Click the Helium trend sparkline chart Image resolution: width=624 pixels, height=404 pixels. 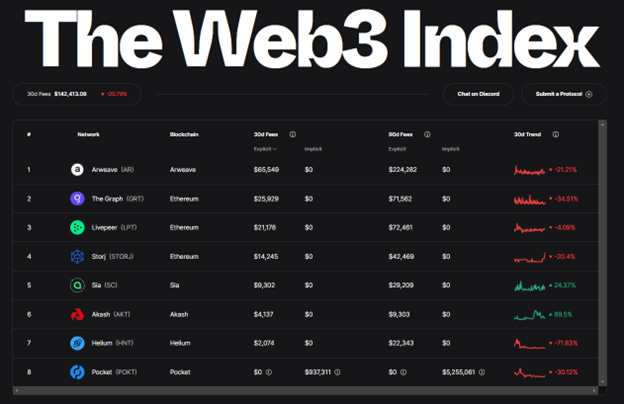[529, 344]
